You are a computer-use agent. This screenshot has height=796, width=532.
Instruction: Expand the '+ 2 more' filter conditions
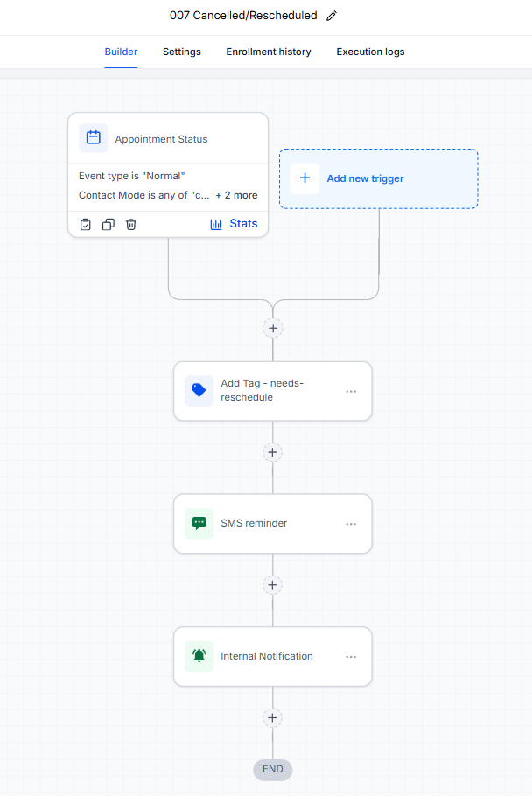pos(236,195)
